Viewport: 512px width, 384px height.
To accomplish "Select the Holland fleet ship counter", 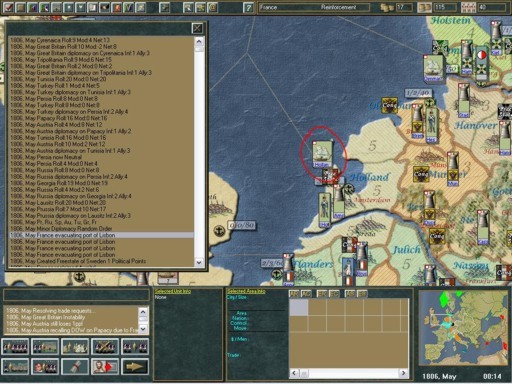I will (x=322, y=153).
